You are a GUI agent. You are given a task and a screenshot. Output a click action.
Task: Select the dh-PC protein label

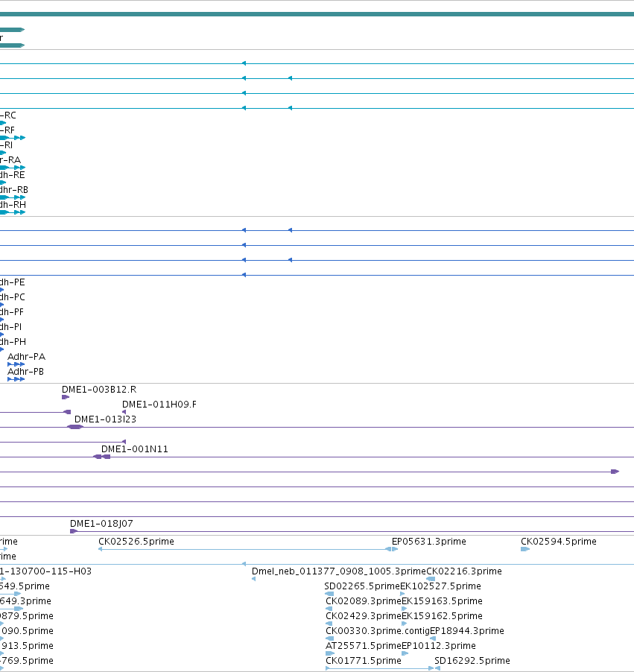[x=13, y=297]
